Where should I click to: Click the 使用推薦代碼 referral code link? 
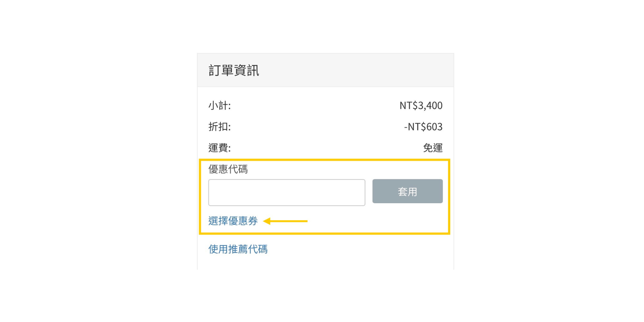(x=238, y=249)
